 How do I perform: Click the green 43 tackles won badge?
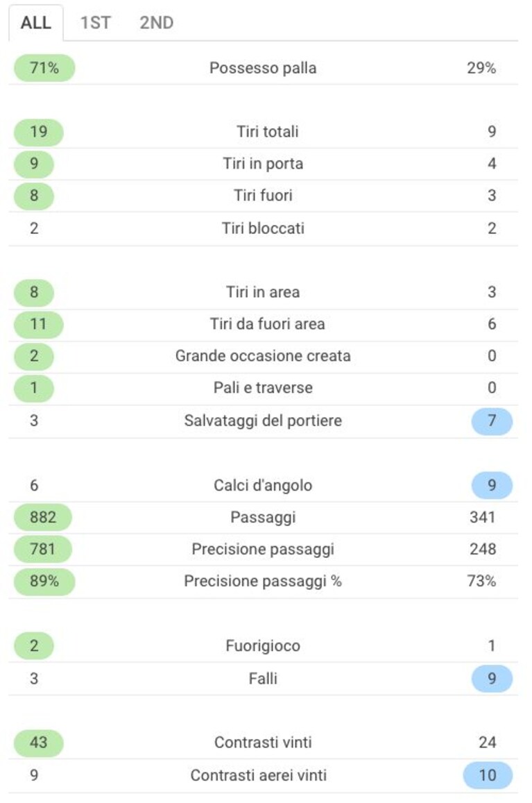pos(38,742)
